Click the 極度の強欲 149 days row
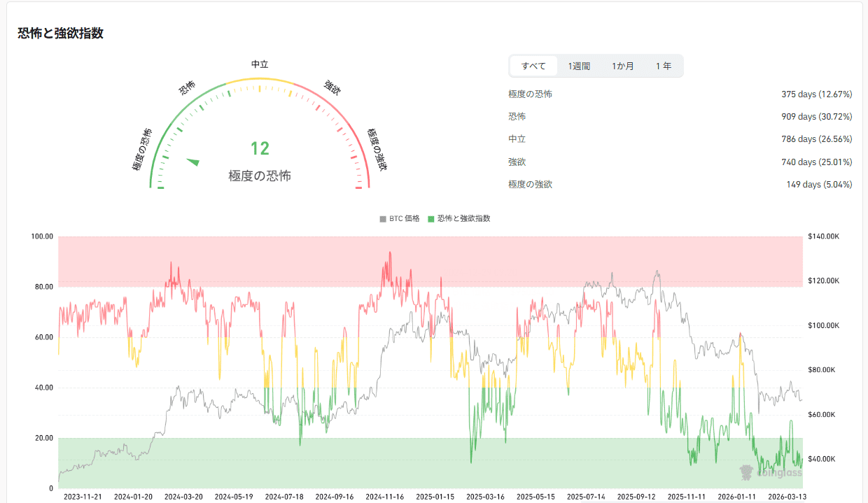Image resolution: width=868 pixels, height=503 pixels. click(680, 184)
